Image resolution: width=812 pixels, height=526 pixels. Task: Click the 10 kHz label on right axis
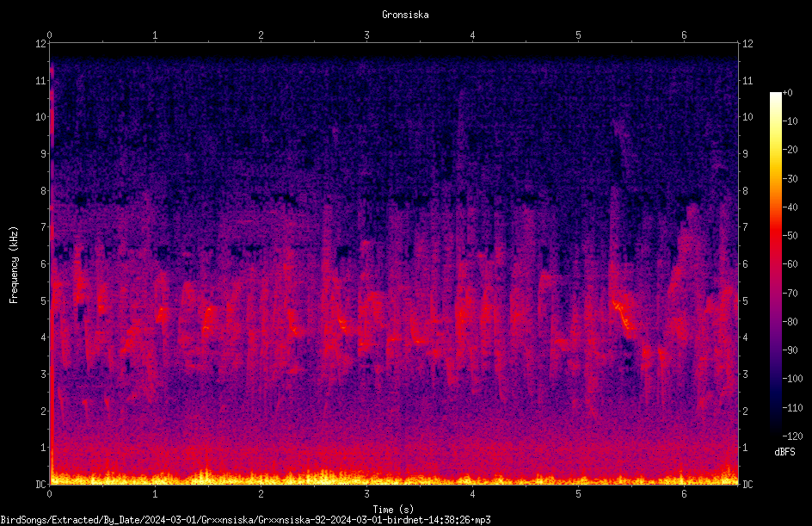747,117
